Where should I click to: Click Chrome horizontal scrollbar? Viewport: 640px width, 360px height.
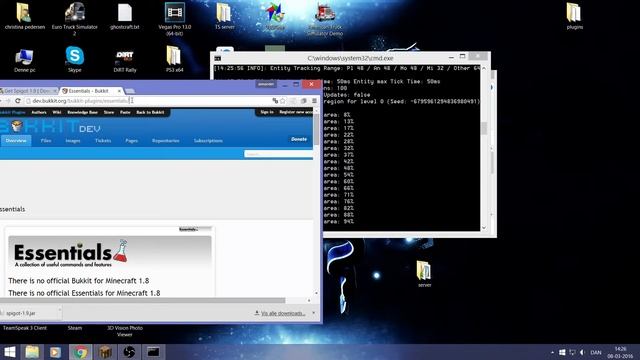tap(142, 300)
